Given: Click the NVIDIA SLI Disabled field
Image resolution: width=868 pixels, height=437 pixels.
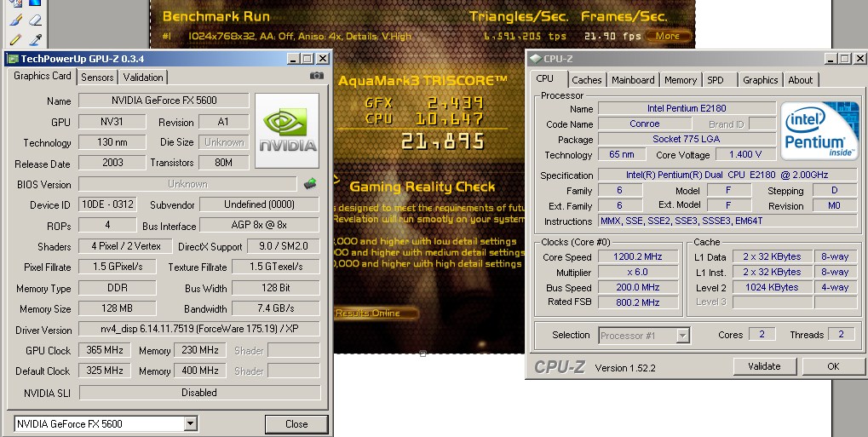Looking at the screenshot, I should pyautogui.click(x=199, y=392).
